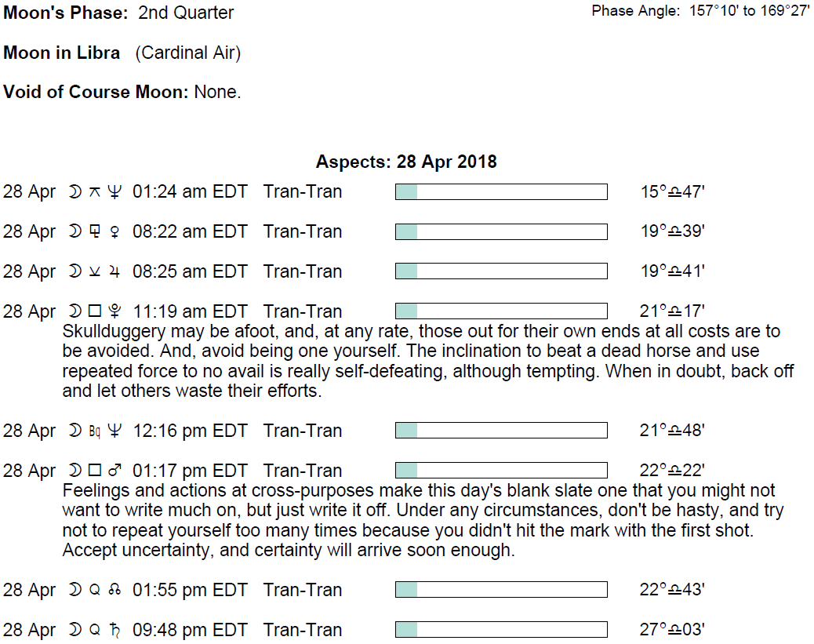The height and width of the screenshot is (644, 814).
Task: Select the Saturn glyph in the 09:48 pm row
Action: pos(114,631)
